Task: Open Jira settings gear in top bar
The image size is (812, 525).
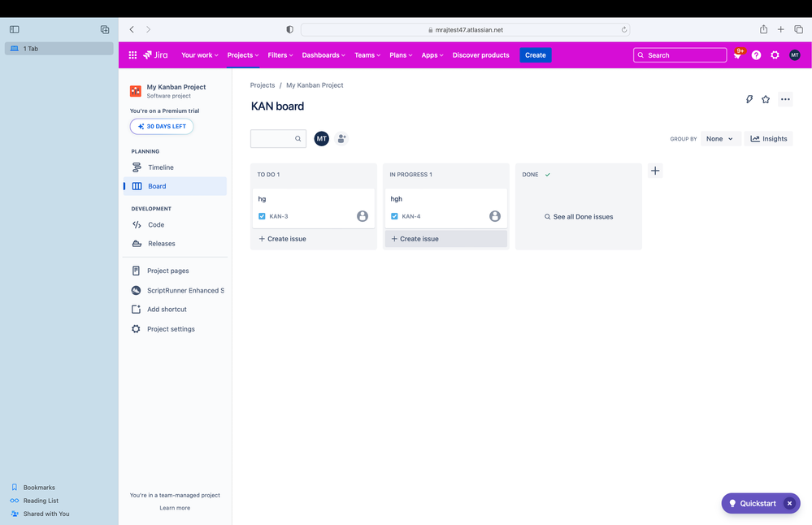Action: coord(775,55)
